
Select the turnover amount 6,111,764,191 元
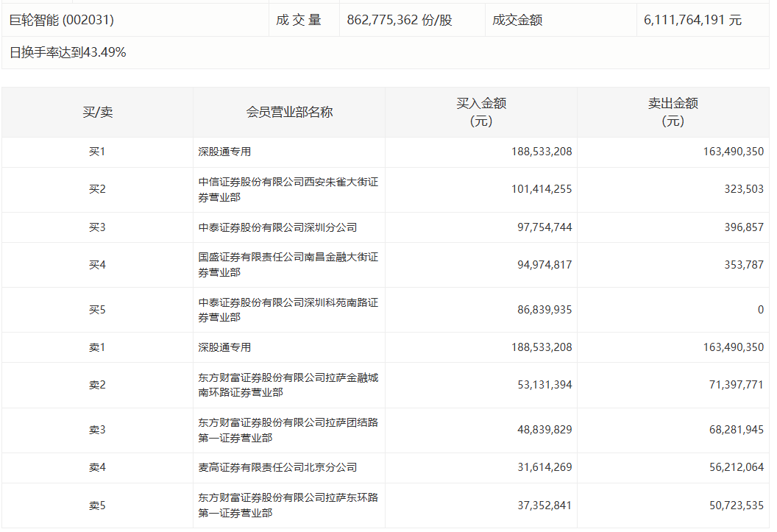pos(693,20)
